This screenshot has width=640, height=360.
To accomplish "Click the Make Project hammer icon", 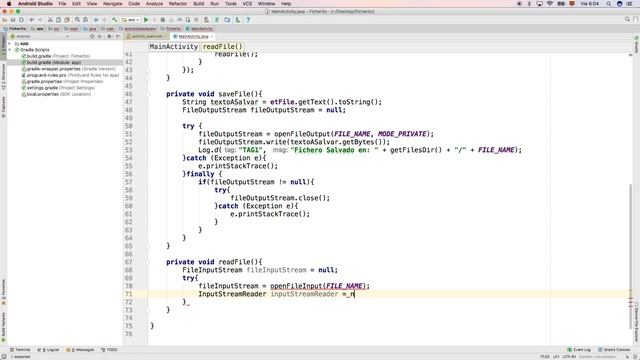I will click(115, 20).
